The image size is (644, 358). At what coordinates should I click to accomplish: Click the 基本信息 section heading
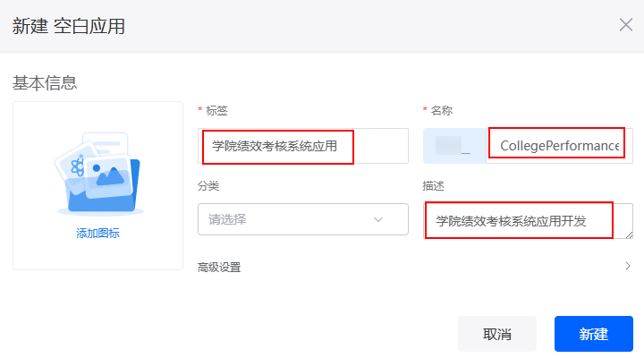[45, 83]
